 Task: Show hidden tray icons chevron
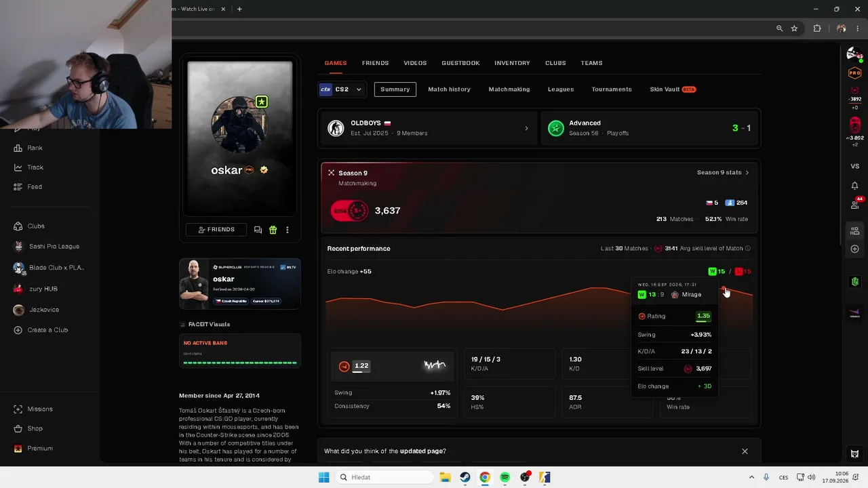coord(751,477)
